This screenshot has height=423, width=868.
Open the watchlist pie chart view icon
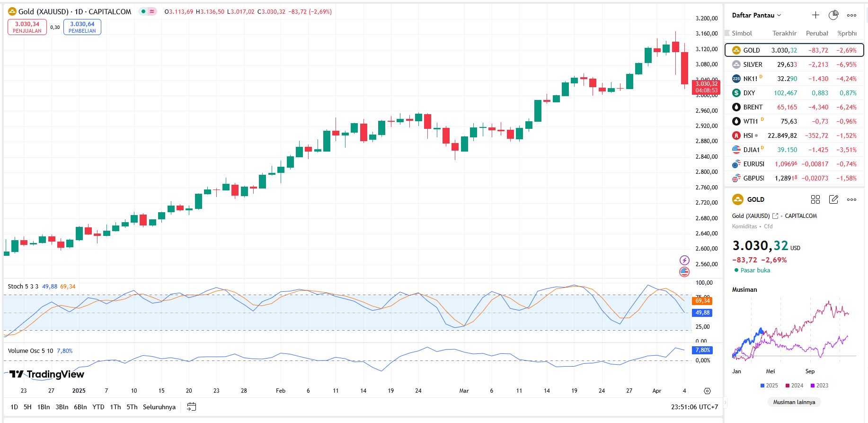point(833,15)
